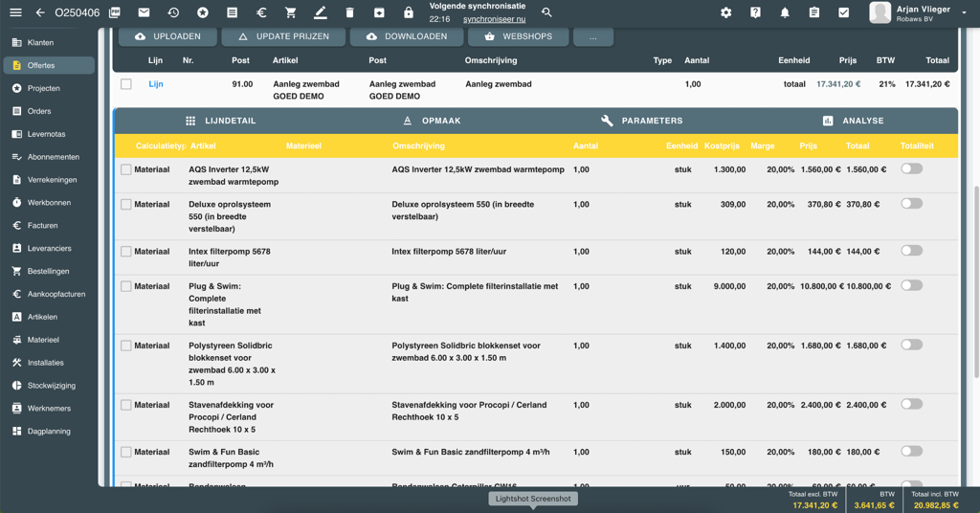The height and width of the screenshot is (513, 980).
Task: Open search with the magnifier icon
Action: coord(546,12)
